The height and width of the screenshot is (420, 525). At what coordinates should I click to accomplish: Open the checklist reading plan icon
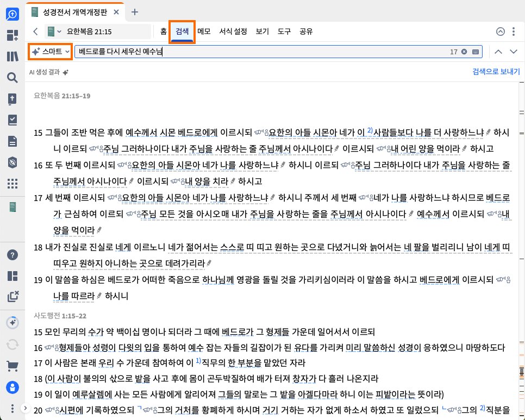pyautogui.click(x=12, y=120)
